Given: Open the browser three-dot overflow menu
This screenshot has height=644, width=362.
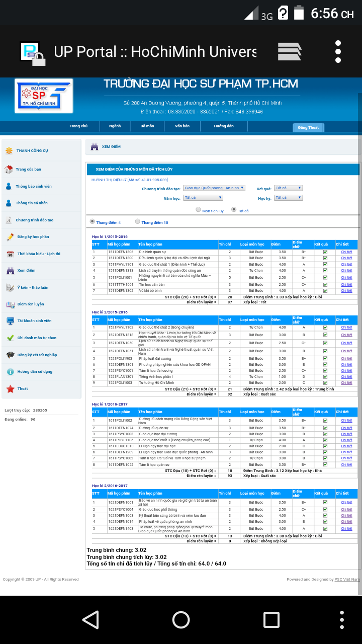Looking at the screenshot, I should click(x=338, y=51).
